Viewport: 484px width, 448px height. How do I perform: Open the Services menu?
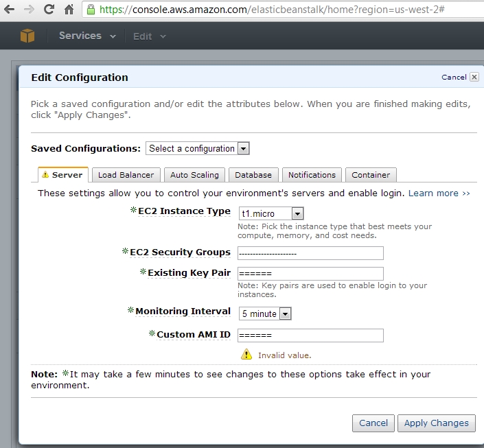(87, 36)
